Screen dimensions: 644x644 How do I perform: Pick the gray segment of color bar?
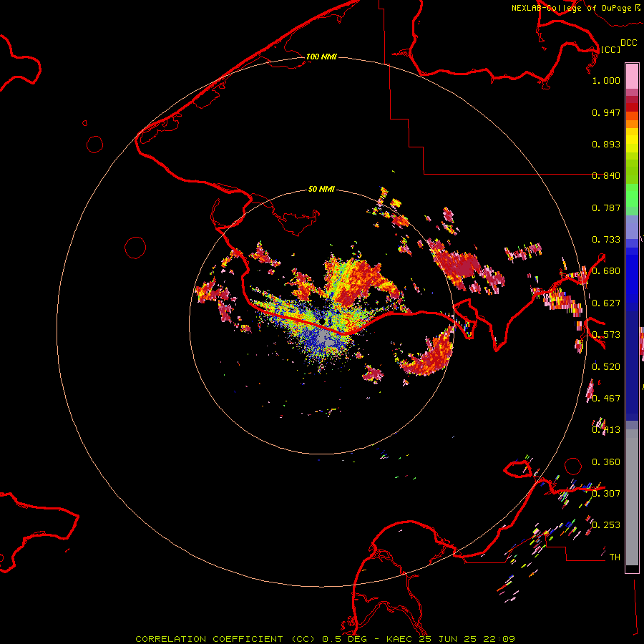click(x=632, y=497)
